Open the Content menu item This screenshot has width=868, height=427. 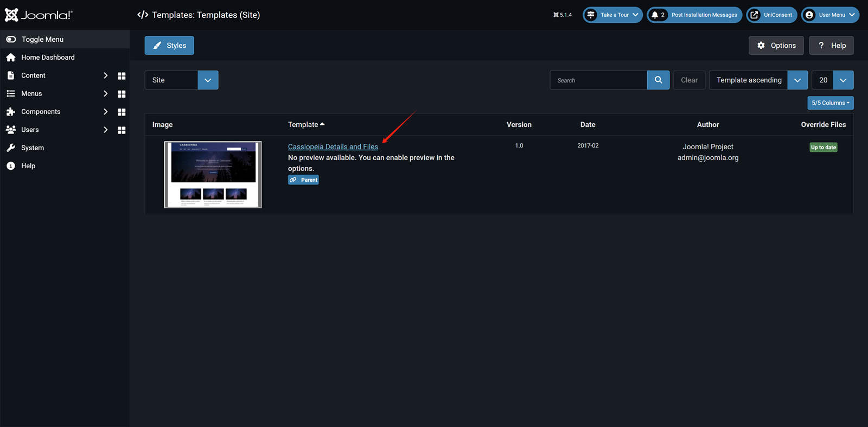[x=33, y=75]
